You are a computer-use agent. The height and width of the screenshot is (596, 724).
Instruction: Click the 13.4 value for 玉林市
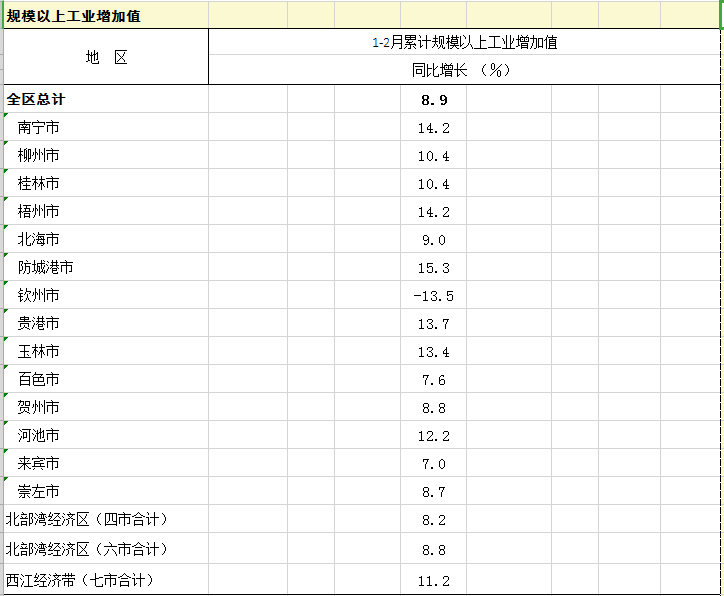tap(434, 352)
